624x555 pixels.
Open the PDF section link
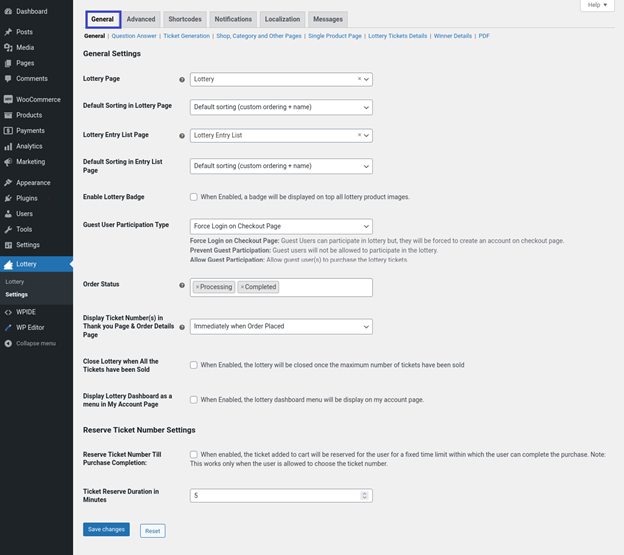[484, 36]
